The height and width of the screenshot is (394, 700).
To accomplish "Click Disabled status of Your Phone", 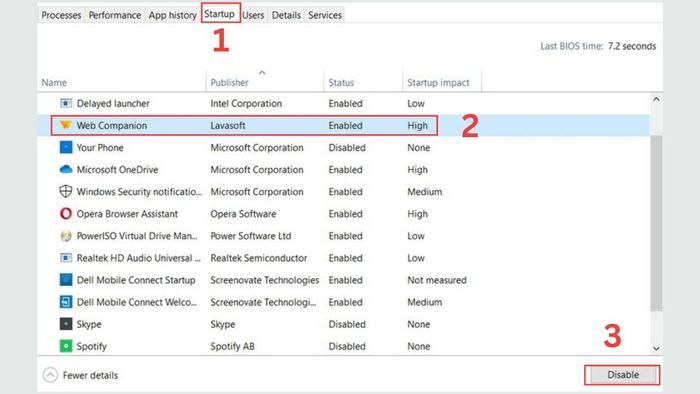I will coord(347,148).
